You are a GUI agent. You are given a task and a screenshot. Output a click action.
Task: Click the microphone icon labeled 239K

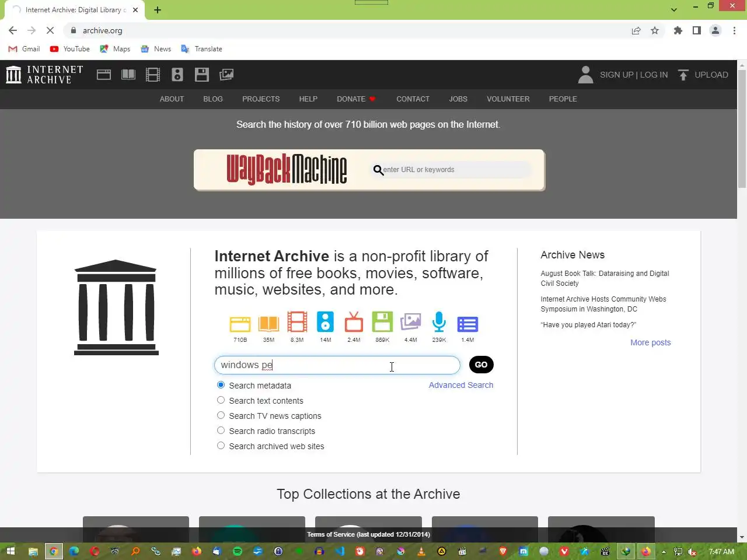pos(439,322)
